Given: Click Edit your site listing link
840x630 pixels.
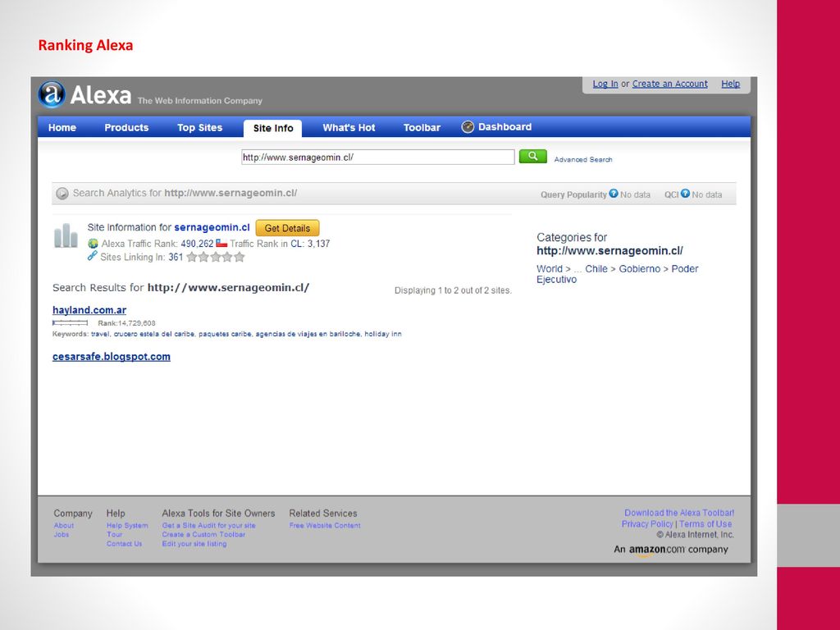Looking at the screenshot, I should click(194, 544).
